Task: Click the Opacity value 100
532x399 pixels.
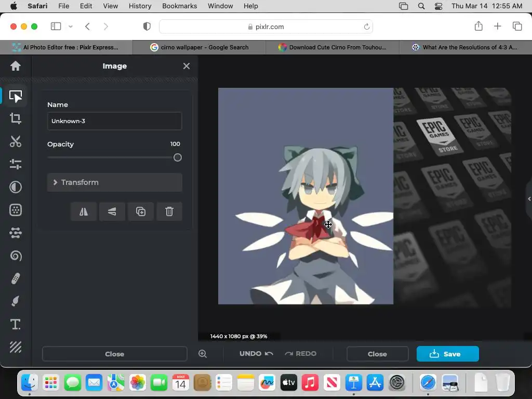Action: click(x=175, y=144)
